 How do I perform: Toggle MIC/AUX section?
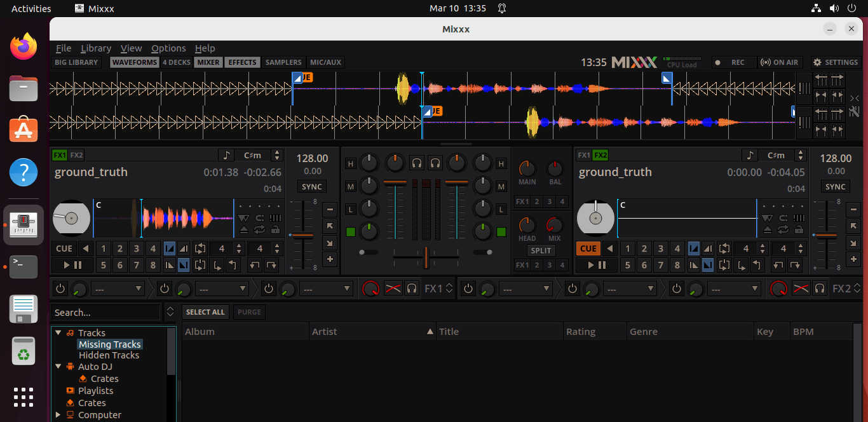pos(326,62)
